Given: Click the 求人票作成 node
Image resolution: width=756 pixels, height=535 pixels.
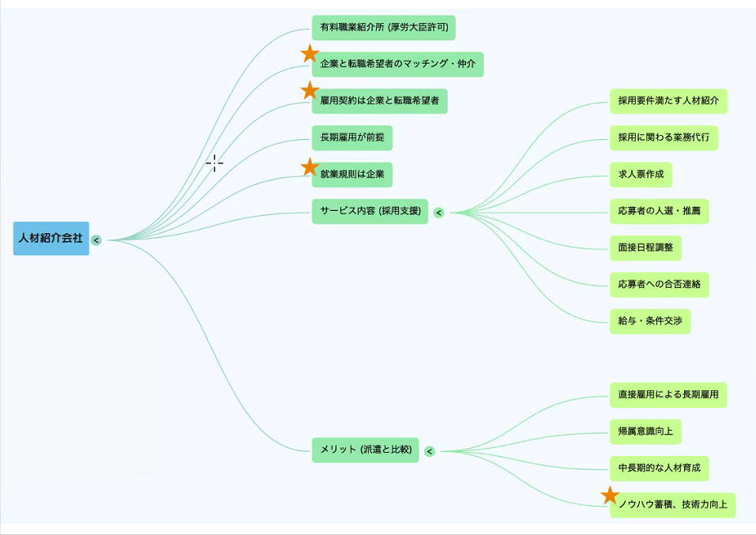Looking at the screenshot, I should click(x=641, y=175).
